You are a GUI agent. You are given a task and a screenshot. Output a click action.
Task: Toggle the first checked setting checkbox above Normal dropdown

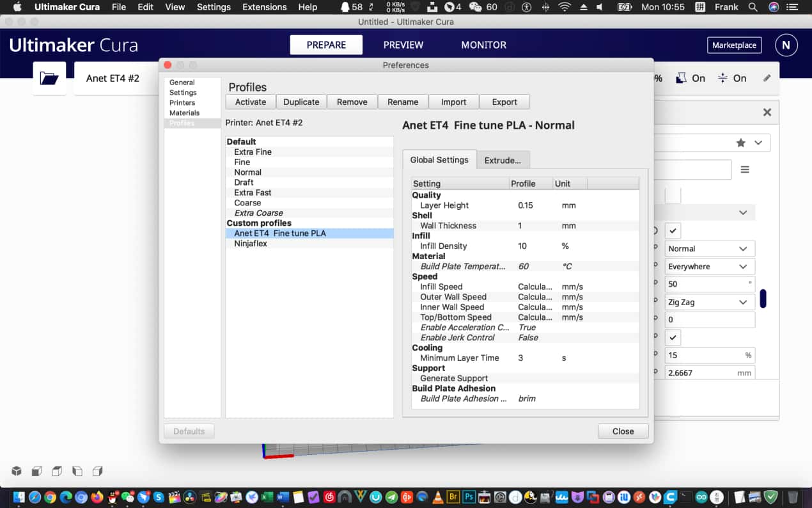pos(673,230)
